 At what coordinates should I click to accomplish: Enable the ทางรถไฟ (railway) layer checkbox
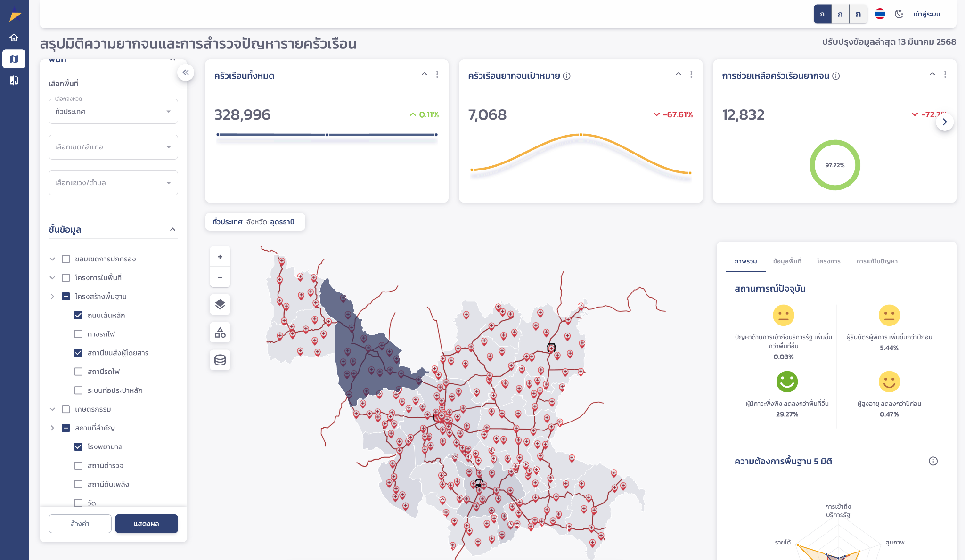point(78,333)
